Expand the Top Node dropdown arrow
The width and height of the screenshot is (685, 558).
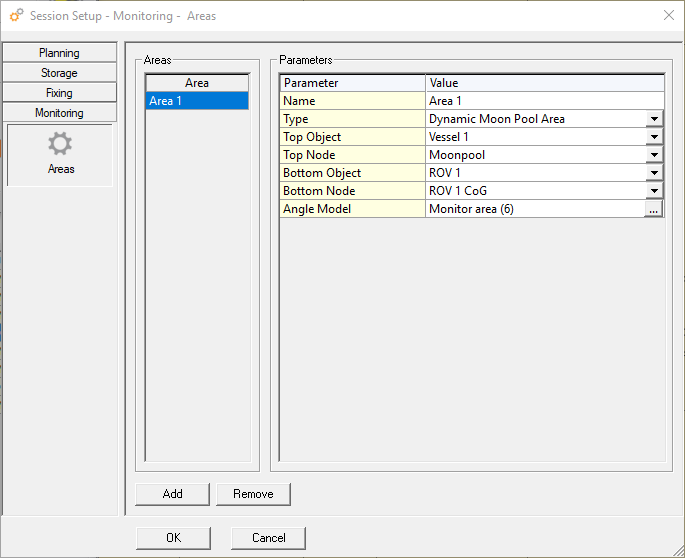click(654, 155)
